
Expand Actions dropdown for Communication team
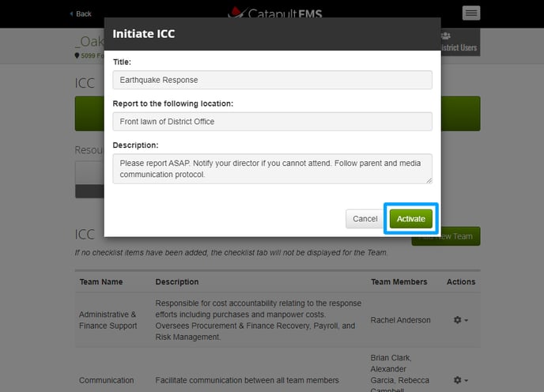tap(460, 380)
